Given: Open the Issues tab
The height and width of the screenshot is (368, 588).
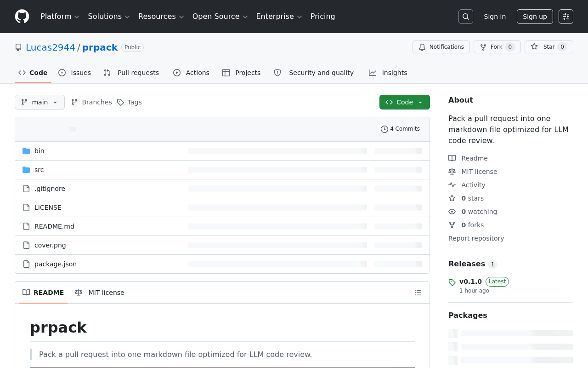Looking at the screenshot, I should tap(75, 73).
